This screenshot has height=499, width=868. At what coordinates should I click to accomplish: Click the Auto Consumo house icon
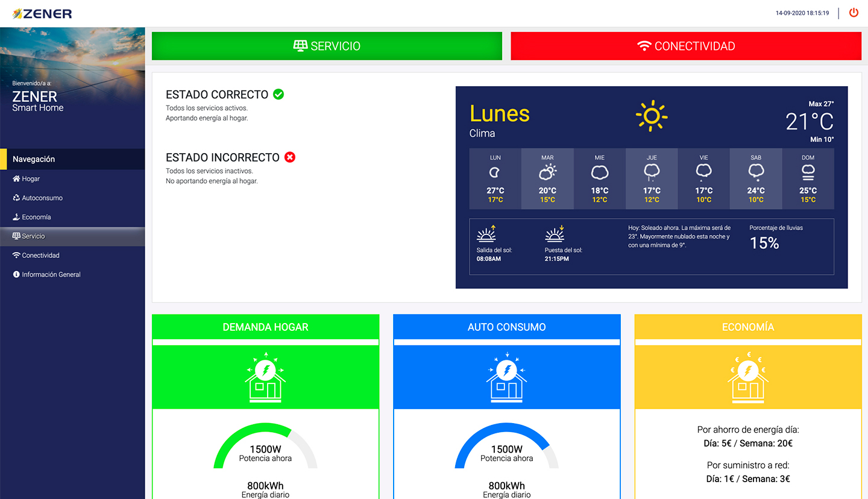(506, 378)
